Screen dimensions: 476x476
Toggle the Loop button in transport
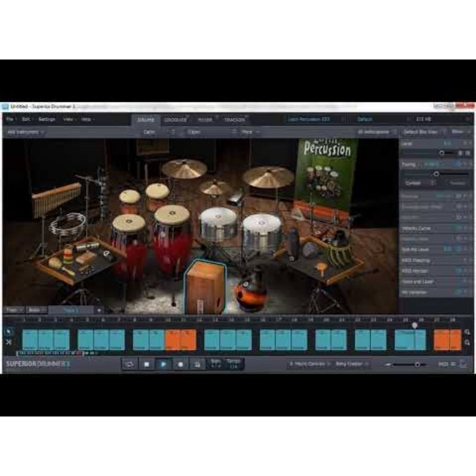(x=130, y=364)
